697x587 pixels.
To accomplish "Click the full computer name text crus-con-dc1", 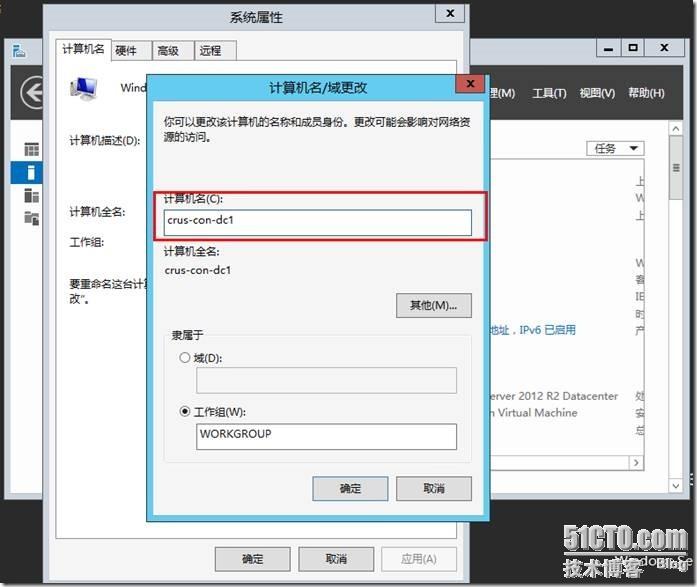I will point(198,270).
